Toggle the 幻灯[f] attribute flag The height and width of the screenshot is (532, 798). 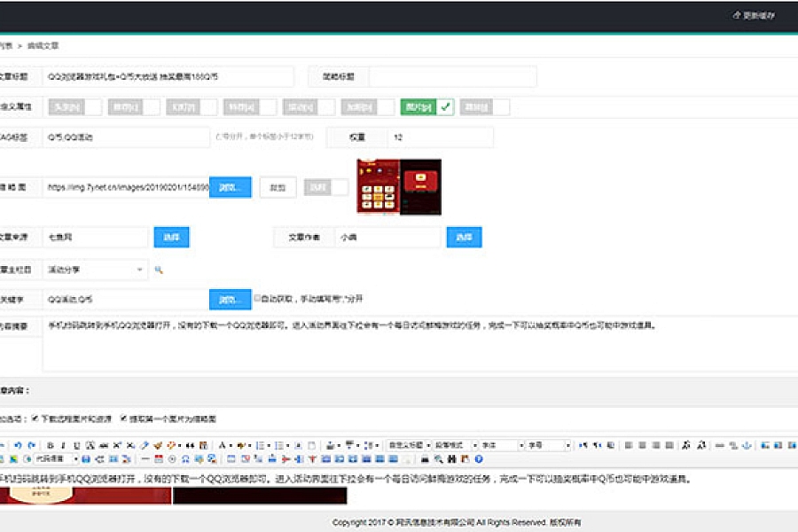192,107
